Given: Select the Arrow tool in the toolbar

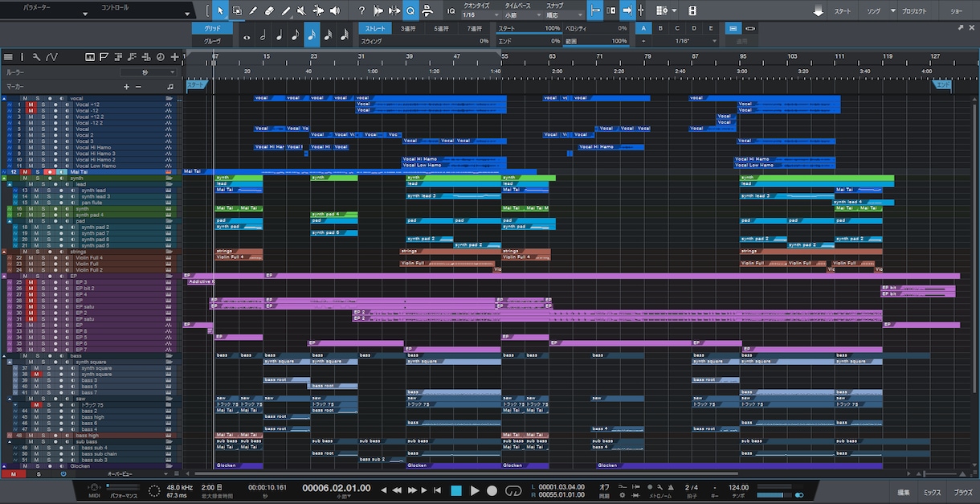Looking at the screenshot, I should click(x=220, y=10).
